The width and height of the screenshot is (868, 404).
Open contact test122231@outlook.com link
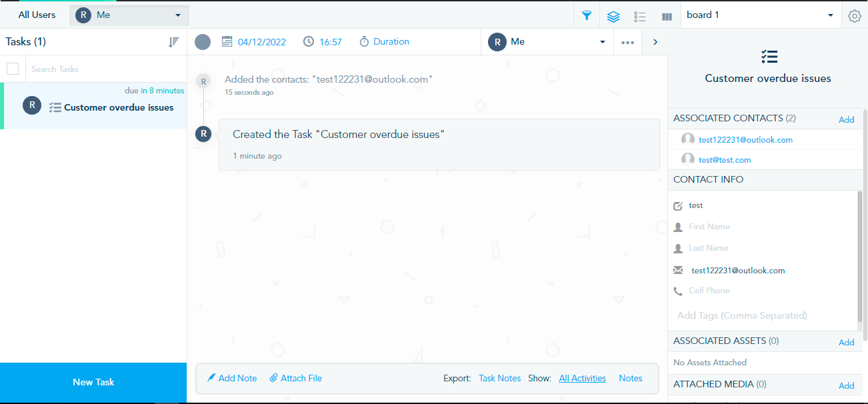(x=745, y=140)
